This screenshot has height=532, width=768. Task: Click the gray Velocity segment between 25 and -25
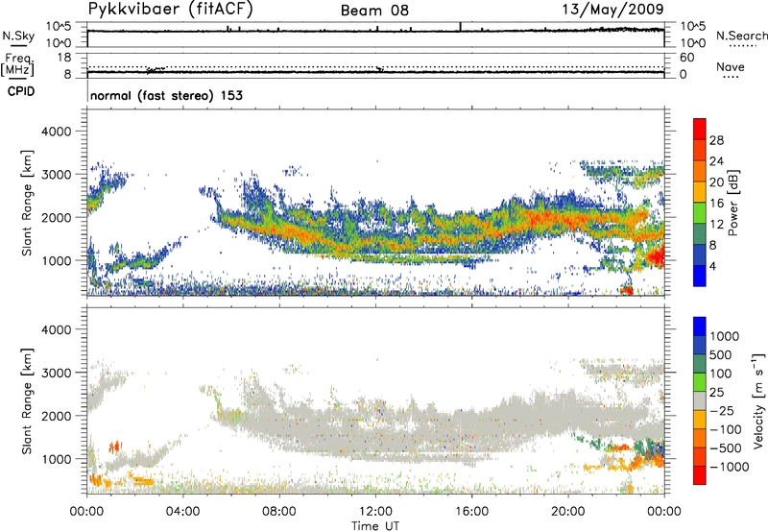click(700, 400)
